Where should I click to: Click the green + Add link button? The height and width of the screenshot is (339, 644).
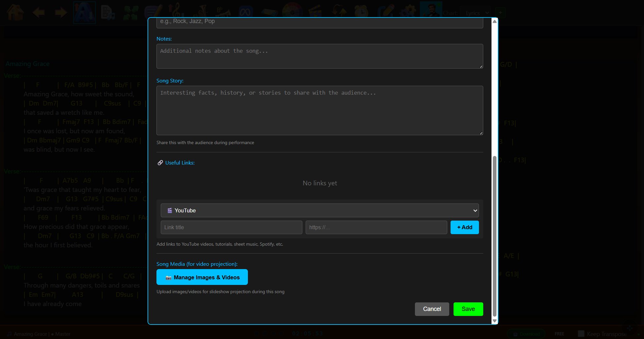464,227
